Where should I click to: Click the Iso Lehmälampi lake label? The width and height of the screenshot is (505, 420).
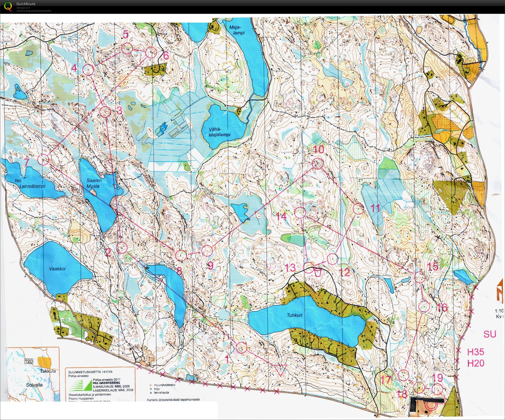[30, 183]
